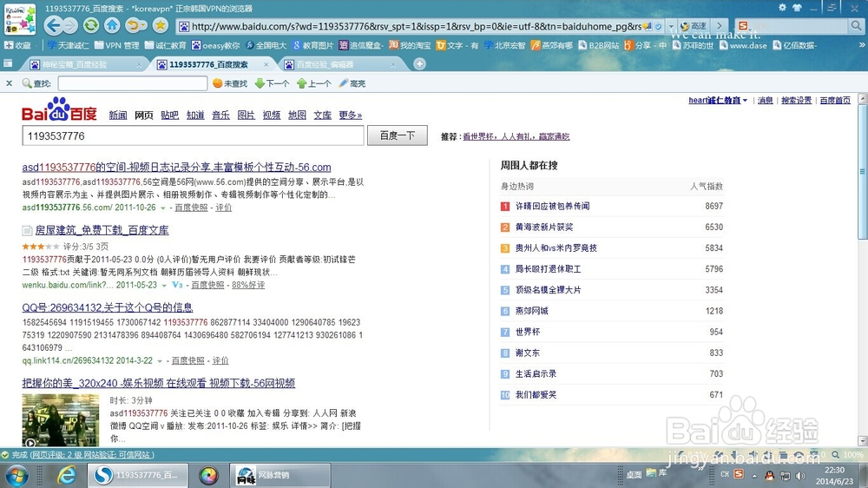Open the 百度首页 link

pos(835,100)
